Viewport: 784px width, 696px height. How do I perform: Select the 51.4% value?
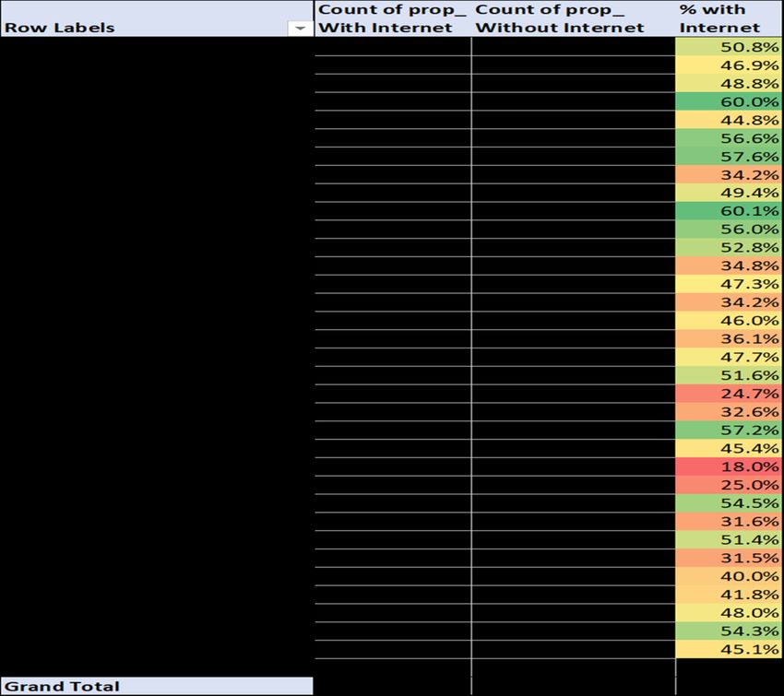click(x=728, y=539)
